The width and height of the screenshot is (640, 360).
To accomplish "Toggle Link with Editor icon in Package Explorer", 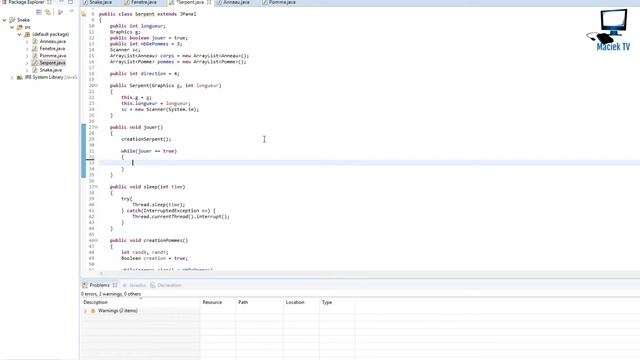I will [48, 12].
